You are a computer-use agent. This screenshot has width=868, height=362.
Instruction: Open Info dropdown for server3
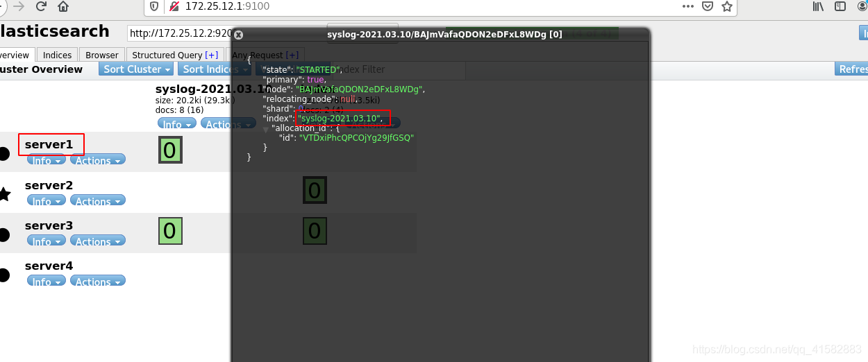[47, 241]
